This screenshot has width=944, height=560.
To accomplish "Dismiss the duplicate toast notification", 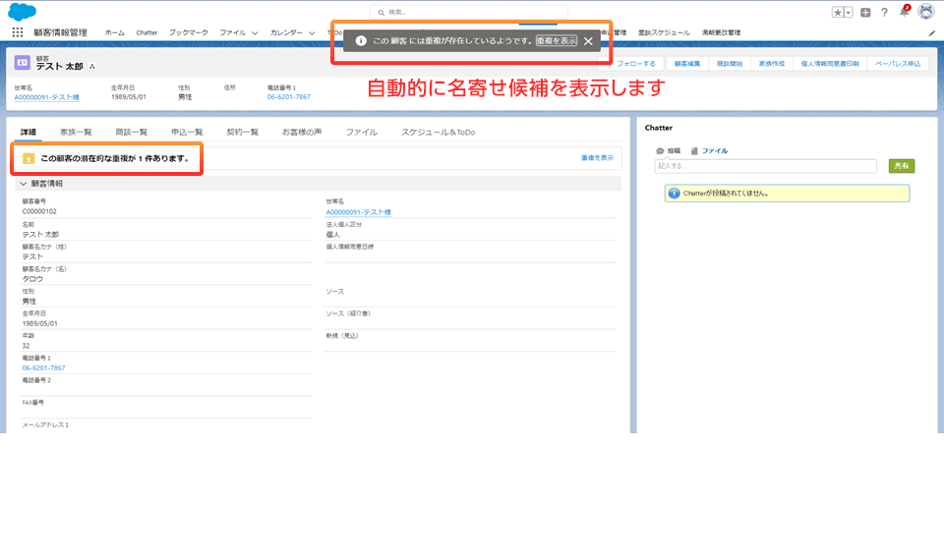I will point(588,41).
